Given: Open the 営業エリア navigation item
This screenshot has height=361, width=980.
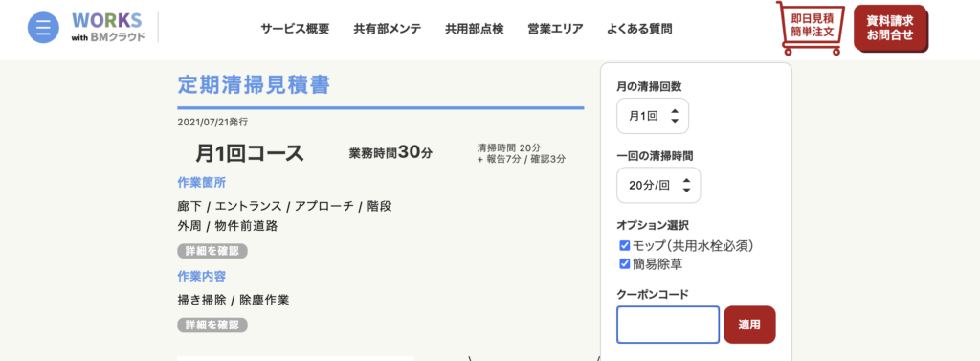Looking at the screenshot, I should coord(556,29).
